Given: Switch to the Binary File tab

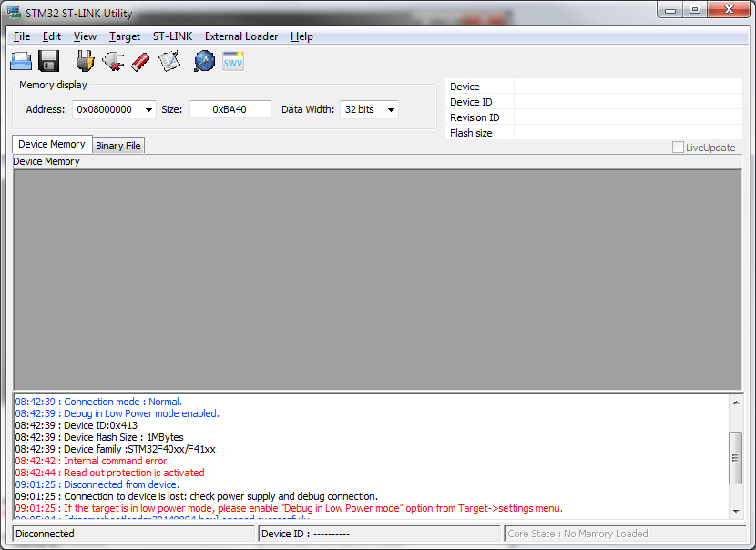Looking at the screenshot, I should click(118, 146).
